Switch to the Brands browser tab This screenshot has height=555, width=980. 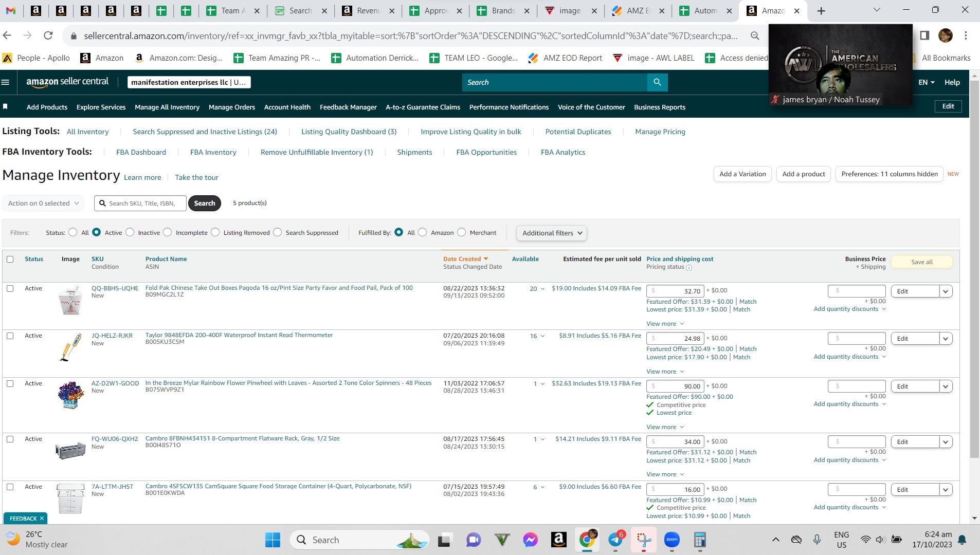503,11
